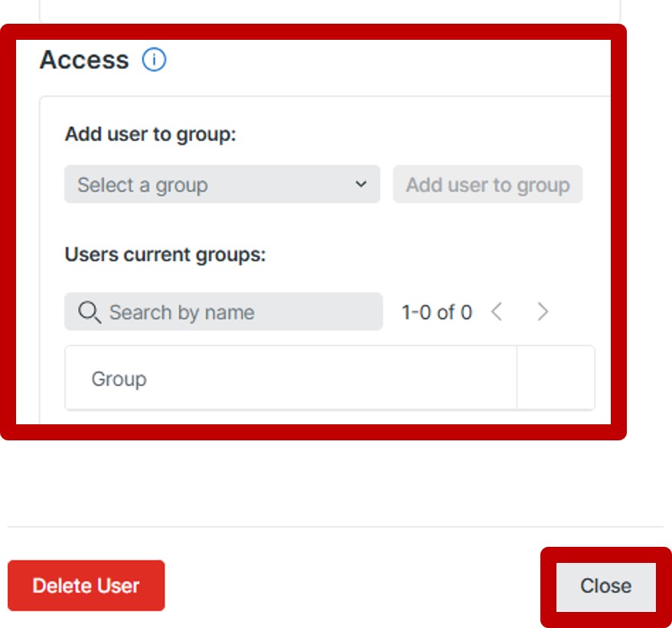Click the Access info icon
The image size is (672, 628).
click(x=154, y=60)
